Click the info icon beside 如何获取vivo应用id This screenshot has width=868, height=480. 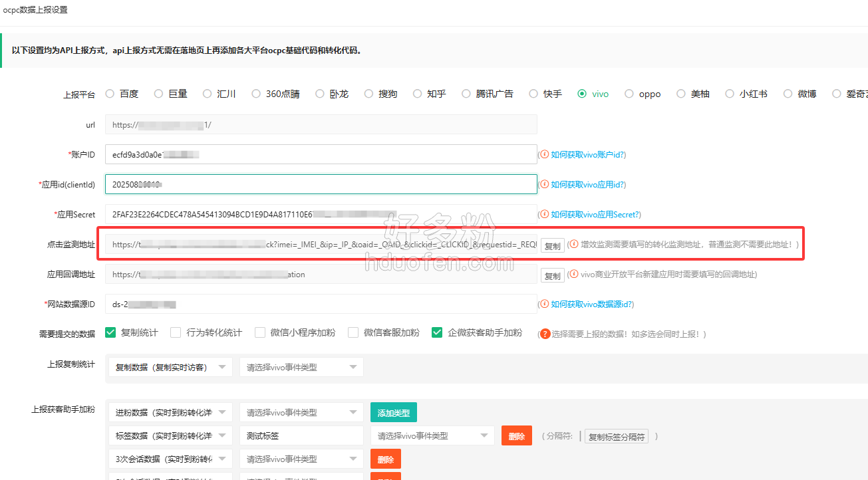coord(545,184)
